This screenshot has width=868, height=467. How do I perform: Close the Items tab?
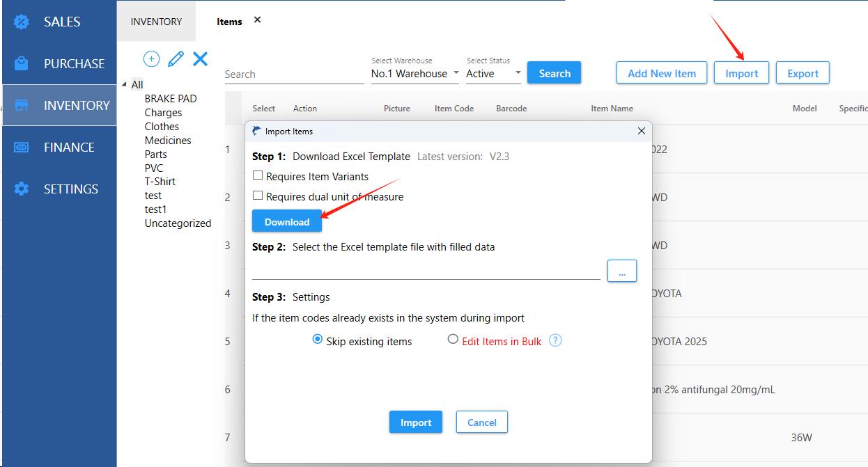click(257, 20)
